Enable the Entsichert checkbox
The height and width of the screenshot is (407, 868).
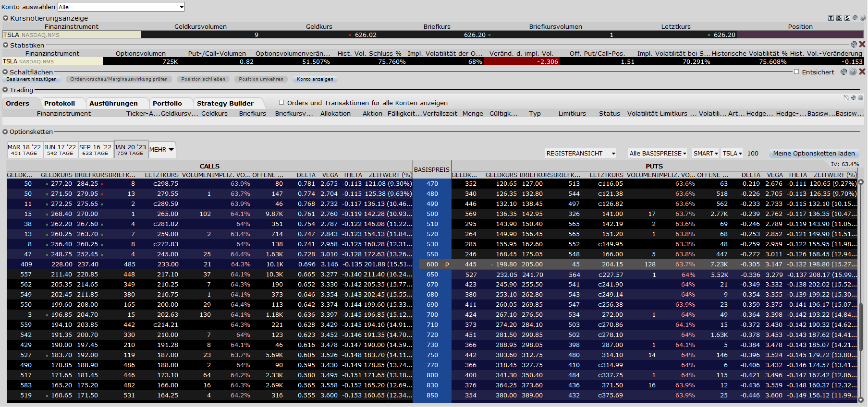coord(796,72)
